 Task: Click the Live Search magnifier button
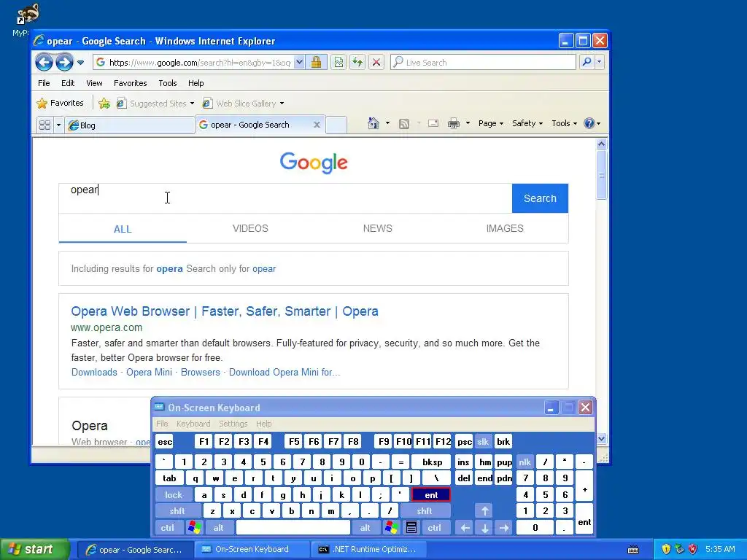[587, 62]
